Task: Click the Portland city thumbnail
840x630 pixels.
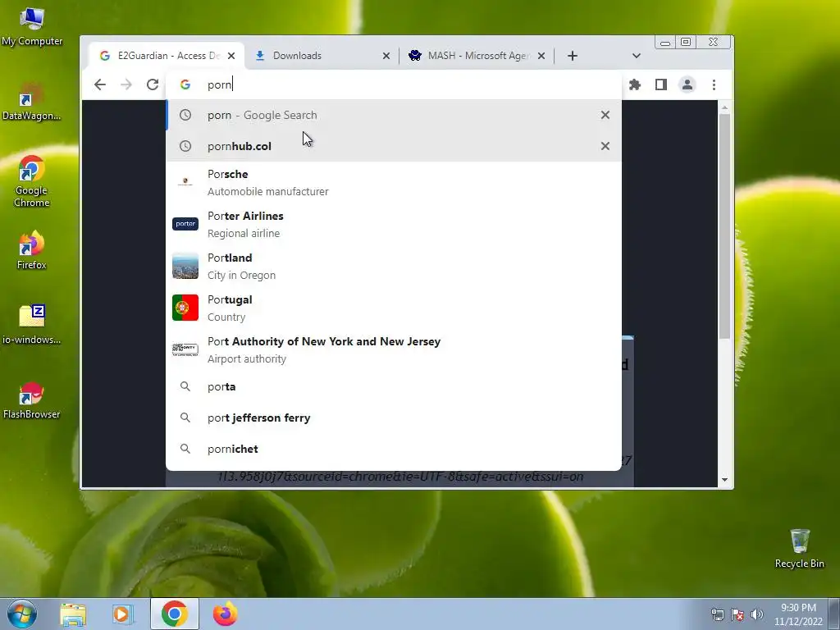Action: pyautogui.click(x=185, y=266)
